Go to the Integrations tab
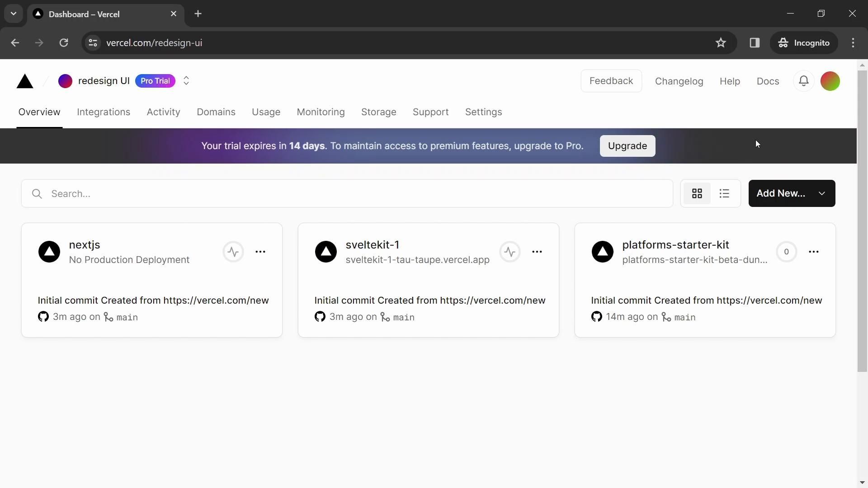This screenshot has width=868, height=488. pyautogui.click(x=104, y=112)
